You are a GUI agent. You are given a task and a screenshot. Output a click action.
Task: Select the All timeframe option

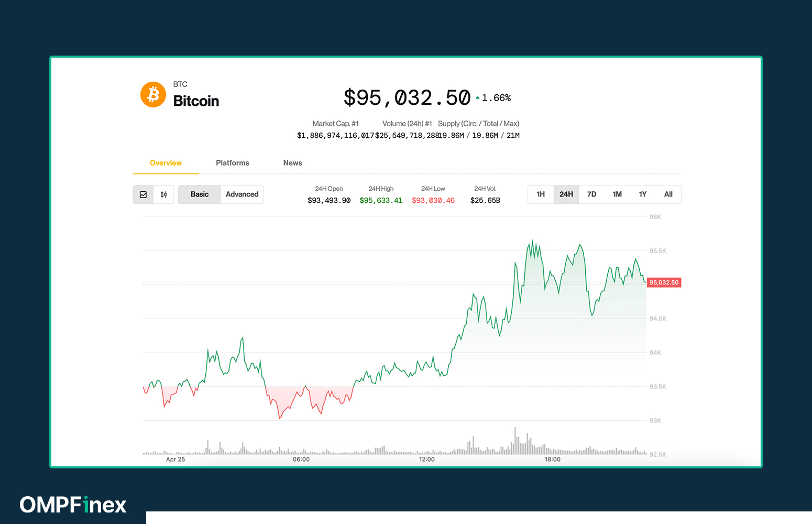click(668, 194)
